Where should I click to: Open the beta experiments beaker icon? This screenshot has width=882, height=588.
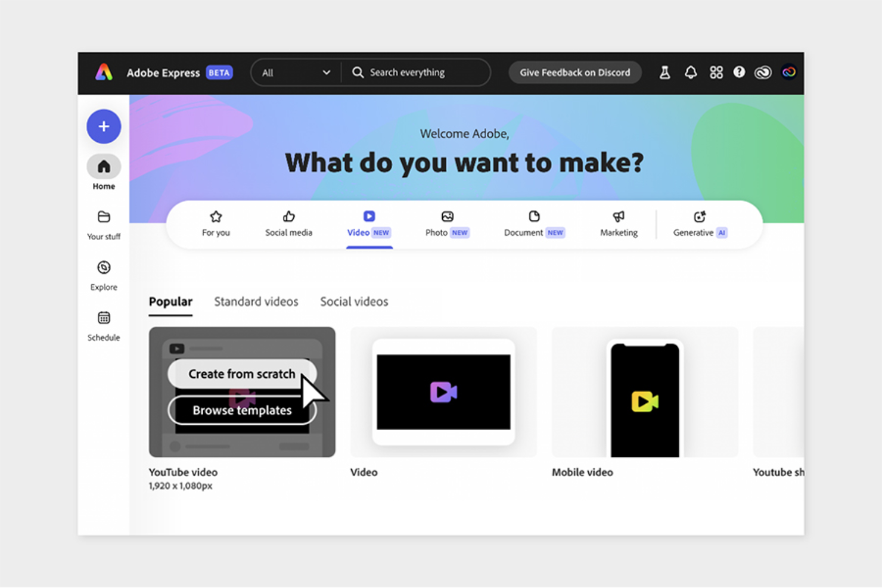pyautogui.click(x=664, y=72)
